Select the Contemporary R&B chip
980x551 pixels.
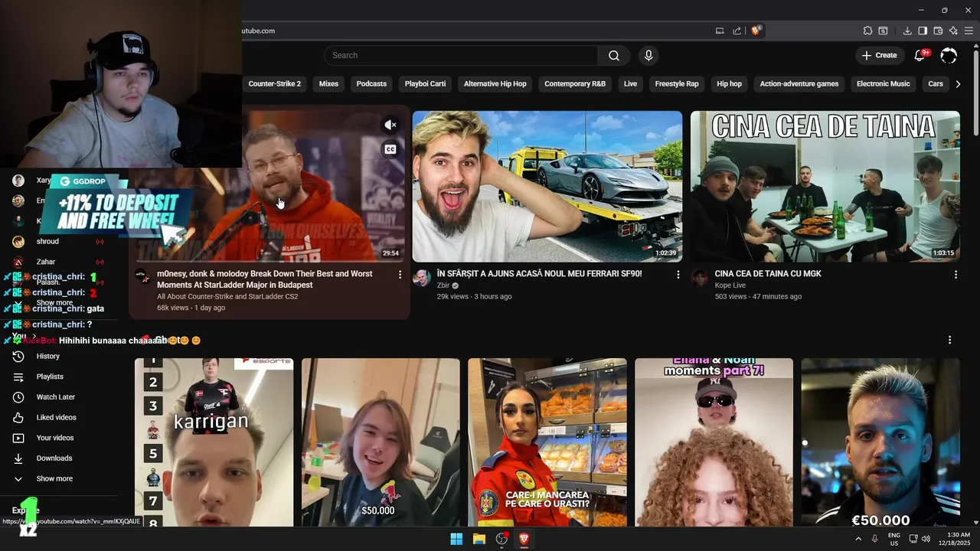pyautogui.click(x=575, y=83)
